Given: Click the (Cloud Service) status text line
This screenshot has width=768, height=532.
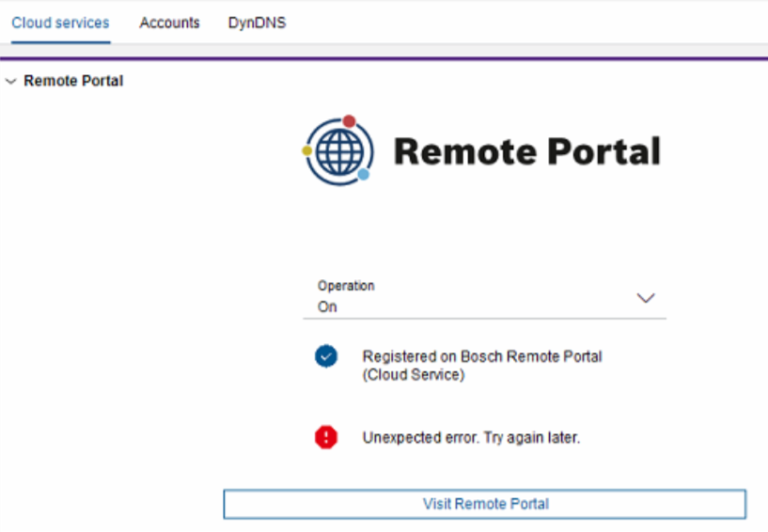Looking at the screenshot, I should pos(414,374).
